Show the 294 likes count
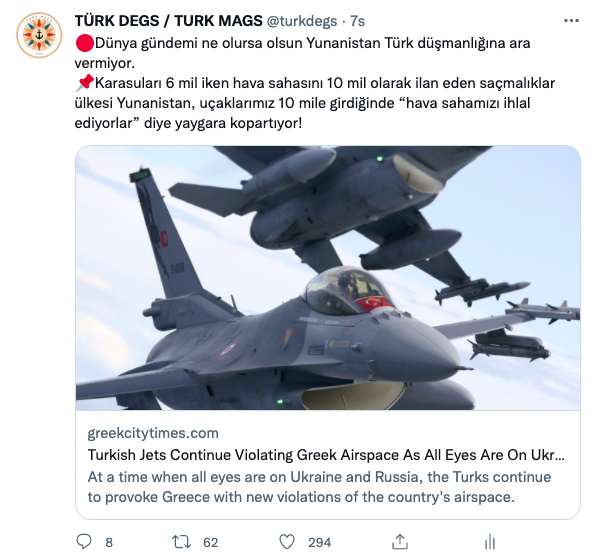Image resolution: width=596 pixels, height=556 pixels. pyautogui.click(x=320, y=542)
